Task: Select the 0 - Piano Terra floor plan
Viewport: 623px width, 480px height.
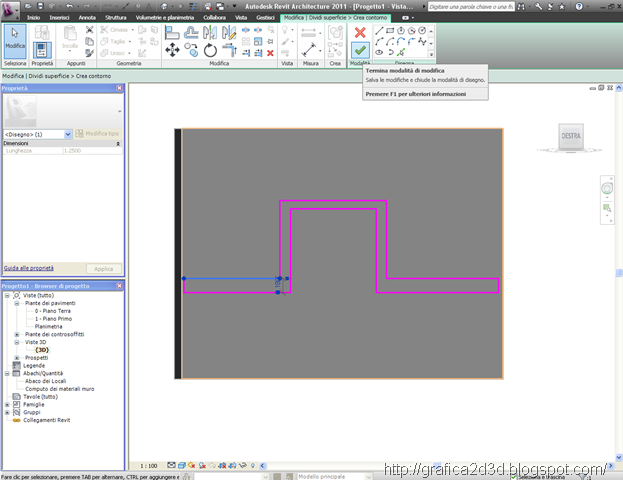Action: click(55, 311)
